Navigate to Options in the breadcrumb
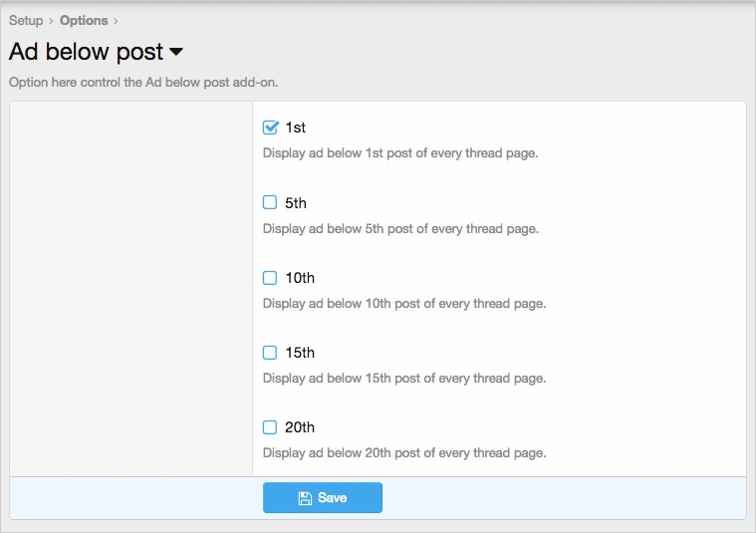Screen dimensions: 756x533 (84, 20)
